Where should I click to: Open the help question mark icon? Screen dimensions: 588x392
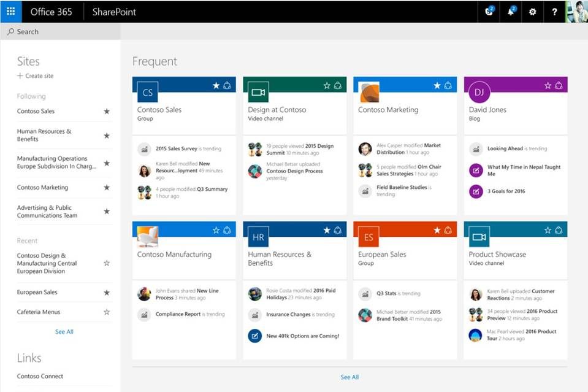[x=554, y=12]
